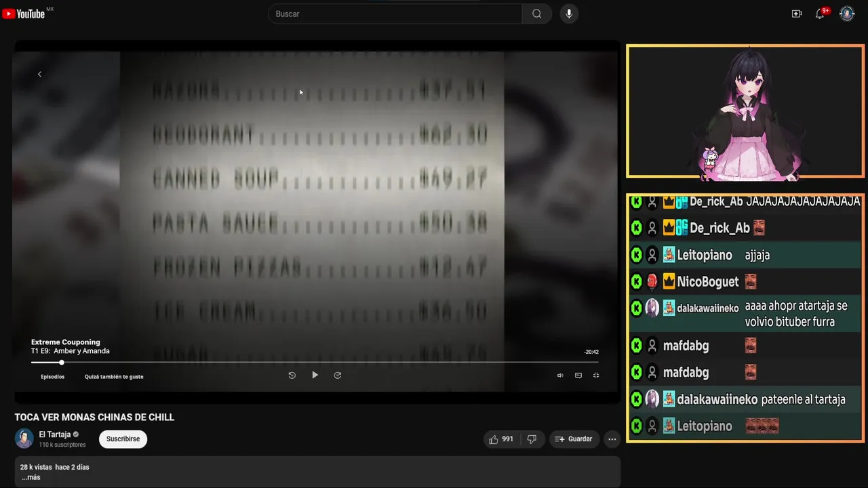
Task: Start voice search with microphone icon
Action: (569, 14)
